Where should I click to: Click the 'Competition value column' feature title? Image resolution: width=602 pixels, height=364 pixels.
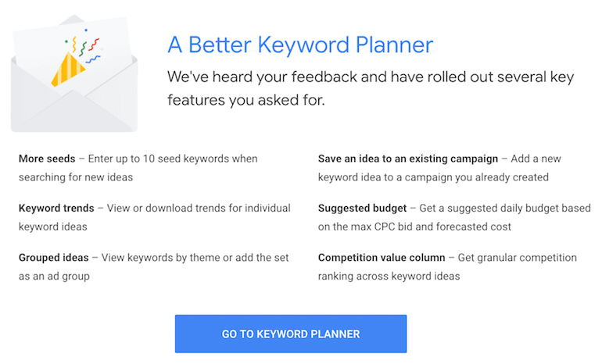coord(382,257)
